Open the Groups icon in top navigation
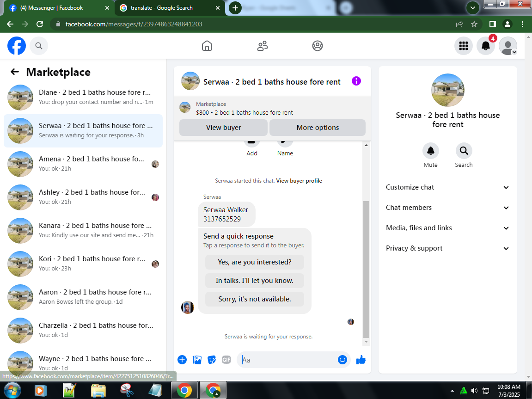Viewport: 532px width, 399px height. point(318,46)
